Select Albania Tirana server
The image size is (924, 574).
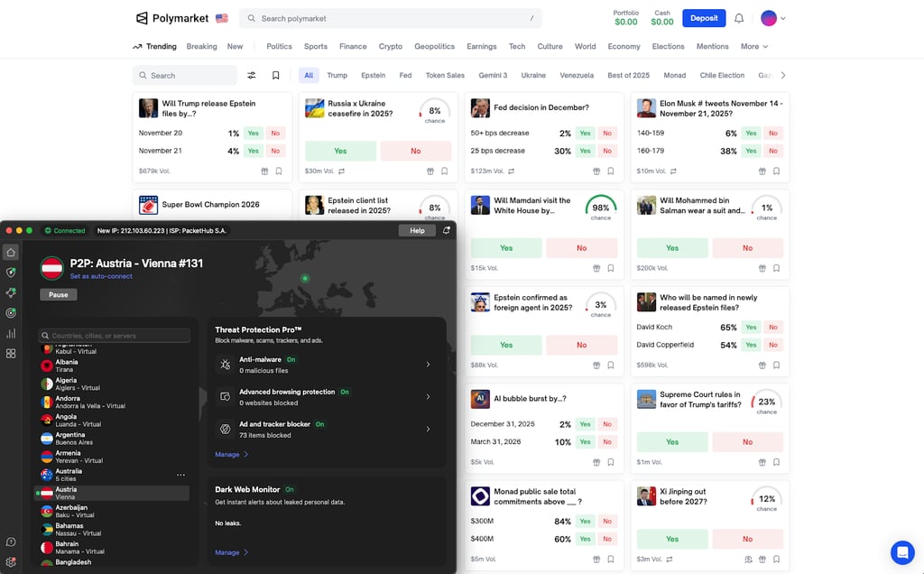tap(114, 366)
